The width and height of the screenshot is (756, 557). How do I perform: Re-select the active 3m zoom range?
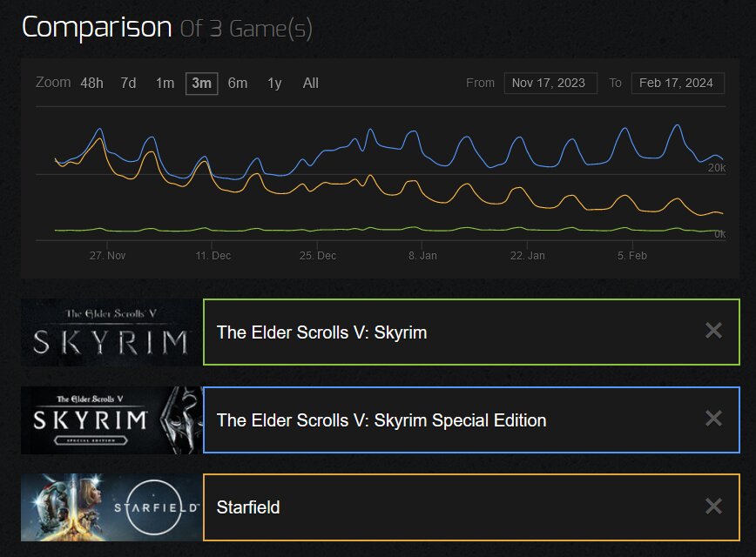pos(201,83)
